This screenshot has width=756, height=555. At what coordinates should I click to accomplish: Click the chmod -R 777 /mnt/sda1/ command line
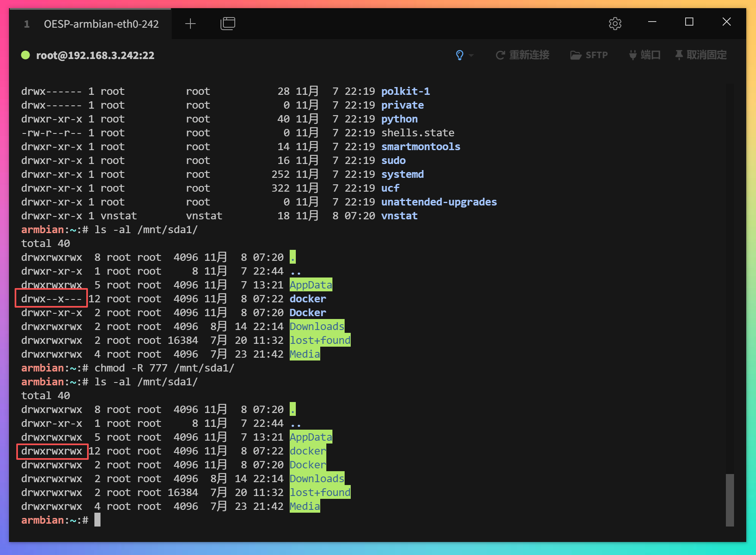coord(164,368)
